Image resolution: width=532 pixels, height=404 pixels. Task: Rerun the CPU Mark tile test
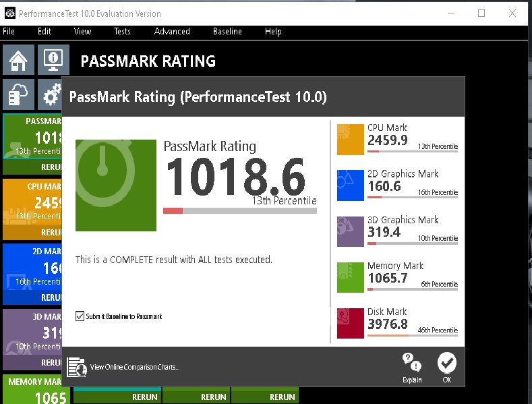point(32,232)
